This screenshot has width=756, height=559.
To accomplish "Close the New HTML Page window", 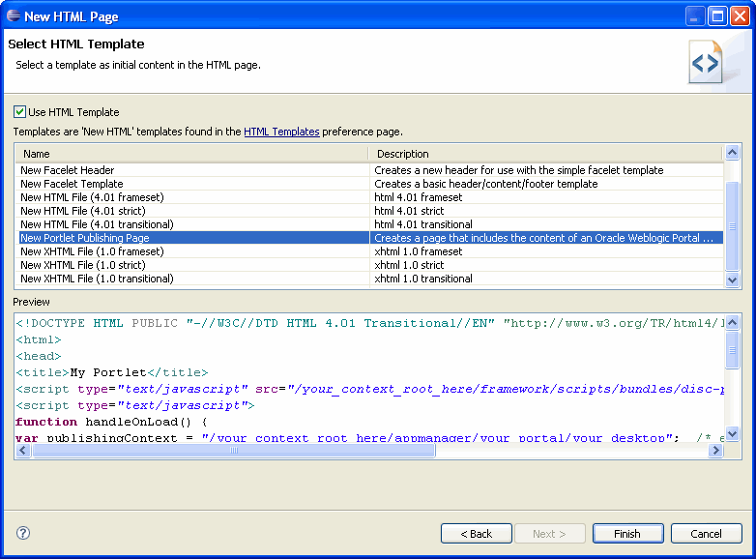I will coord(740,16).
